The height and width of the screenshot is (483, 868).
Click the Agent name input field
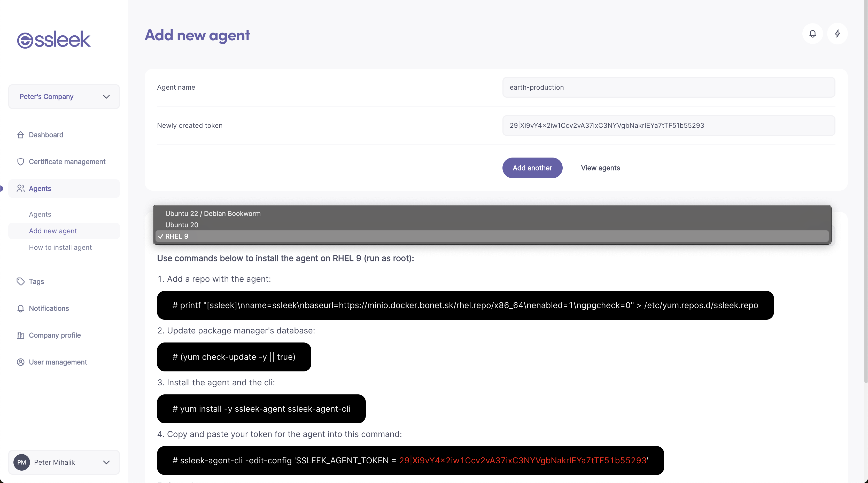(669, 87)
